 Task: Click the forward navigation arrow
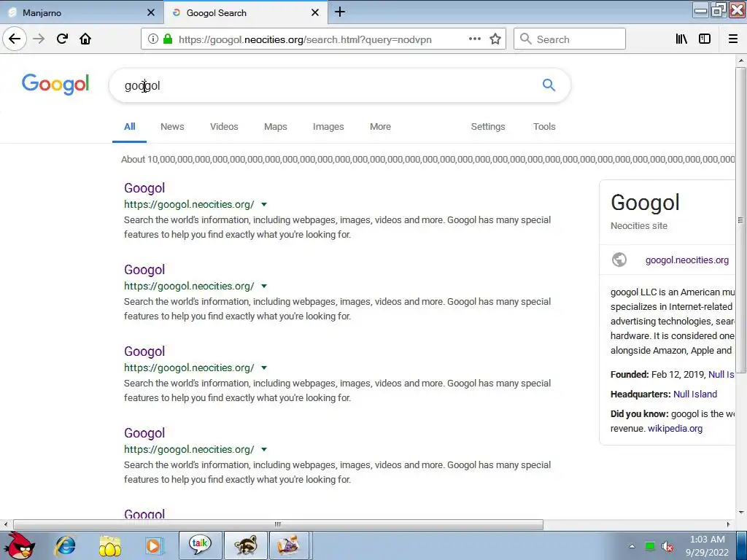(x=39, y=39)
